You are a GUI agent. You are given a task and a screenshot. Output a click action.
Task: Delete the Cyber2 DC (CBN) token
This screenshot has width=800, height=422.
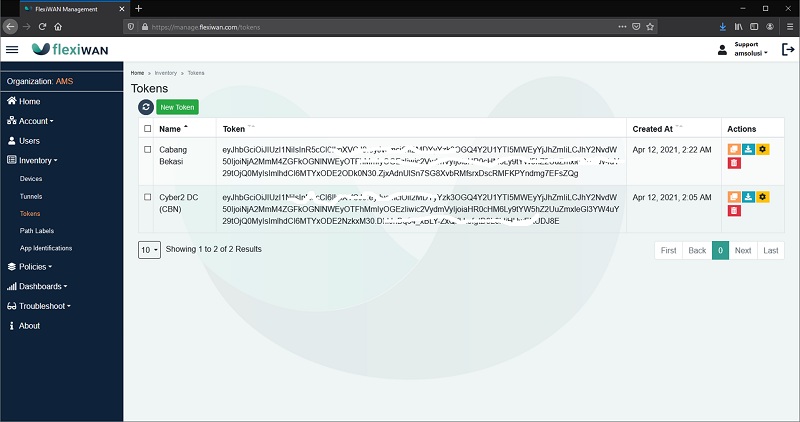point(734,211)
